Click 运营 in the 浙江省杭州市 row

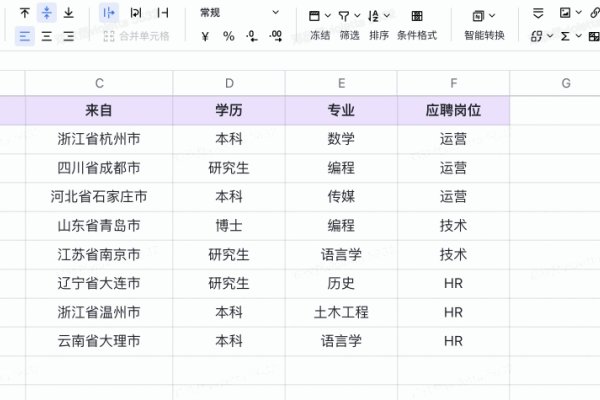(453, 139)
